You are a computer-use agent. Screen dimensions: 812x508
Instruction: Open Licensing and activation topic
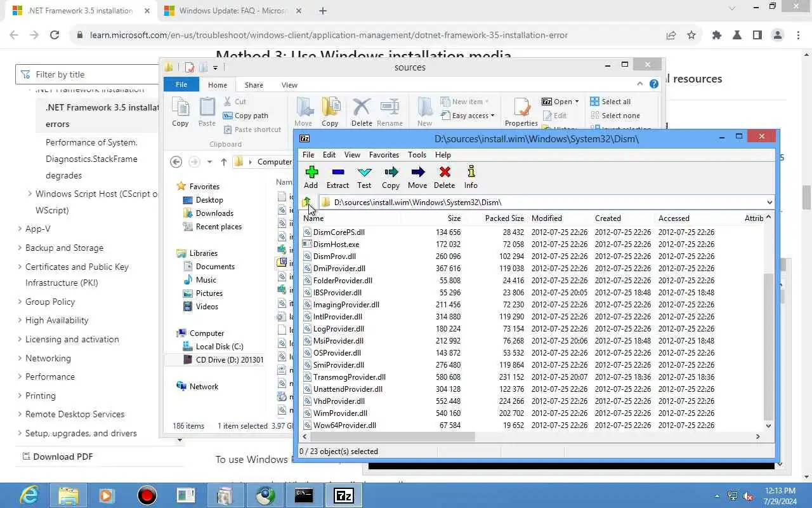[72, 339]
